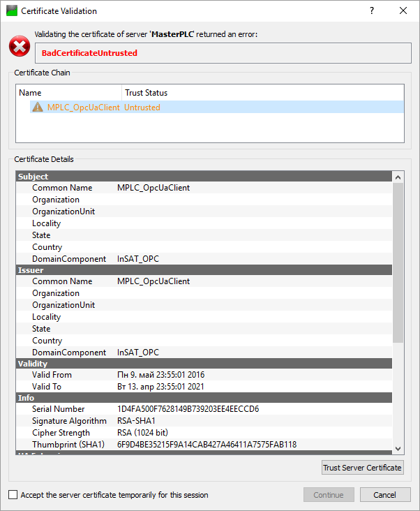Click the Valid To date value
This screenshot has width=420, height=511.
pos(160,387)
